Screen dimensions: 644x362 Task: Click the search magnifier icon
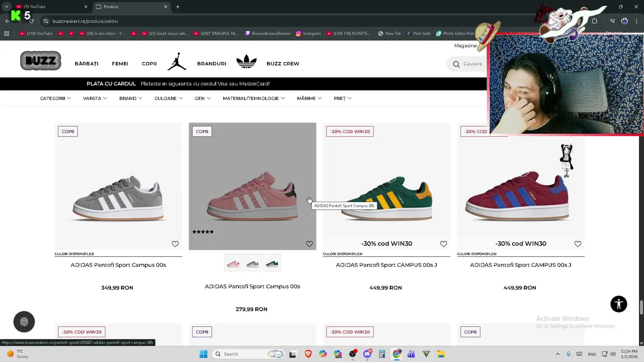point(456,64)
